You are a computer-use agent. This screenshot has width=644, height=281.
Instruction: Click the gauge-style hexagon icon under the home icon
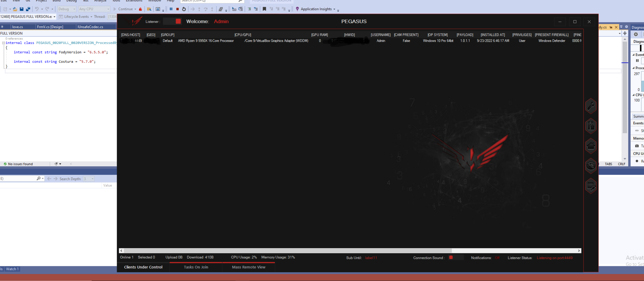[x=591, y=166]
